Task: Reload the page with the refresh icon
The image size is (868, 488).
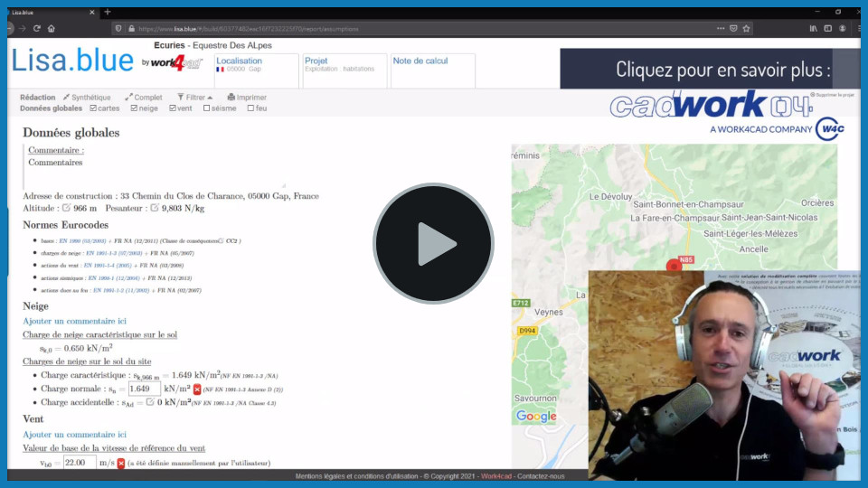Action: [36, 28]
